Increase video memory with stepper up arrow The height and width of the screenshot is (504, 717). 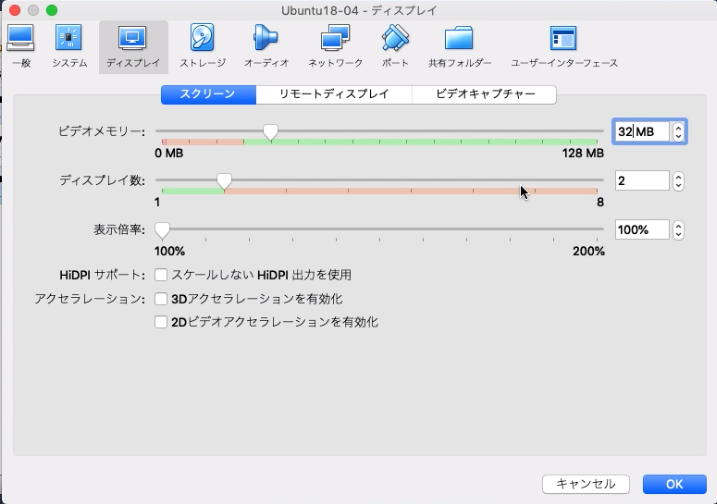[x=679, y=127]
